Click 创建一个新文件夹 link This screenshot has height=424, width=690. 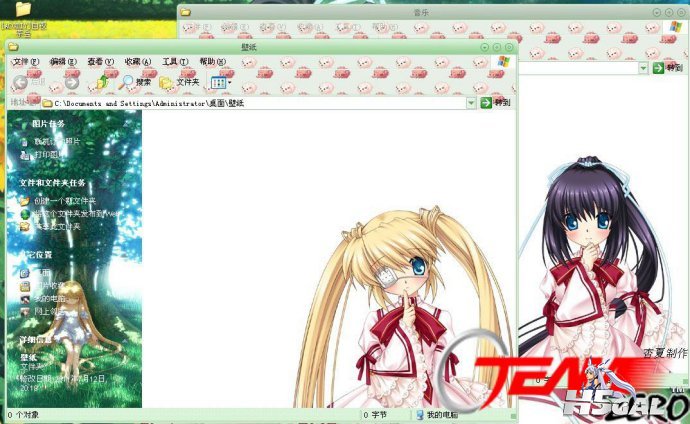click(x=65, y=201)
